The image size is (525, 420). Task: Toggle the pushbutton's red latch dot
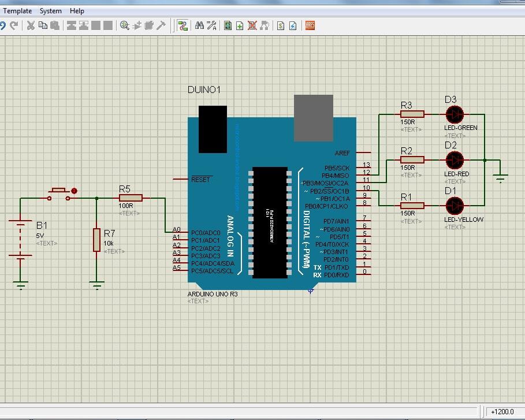(x=75, y=191)
